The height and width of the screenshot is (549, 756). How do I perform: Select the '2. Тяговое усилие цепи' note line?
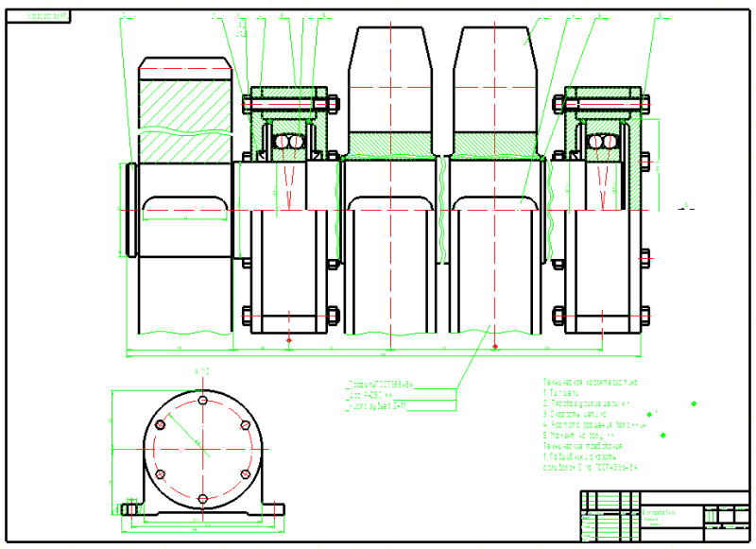click(x=587, y=403)
